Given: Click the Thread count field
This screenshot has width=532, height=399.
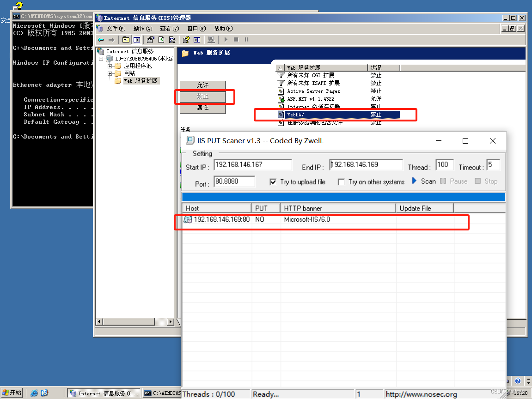Looking at the screenshot, I should (x=445, y=165).
